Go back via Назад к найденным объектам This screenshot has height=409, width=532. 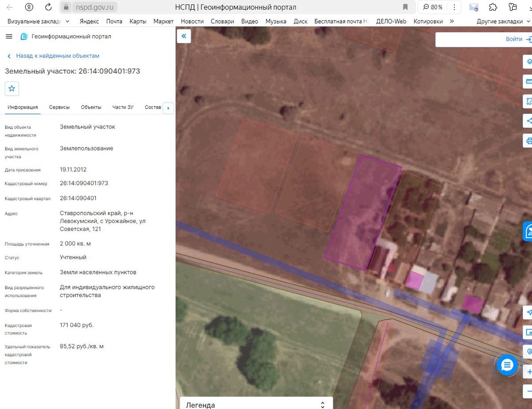coord(53,56)
